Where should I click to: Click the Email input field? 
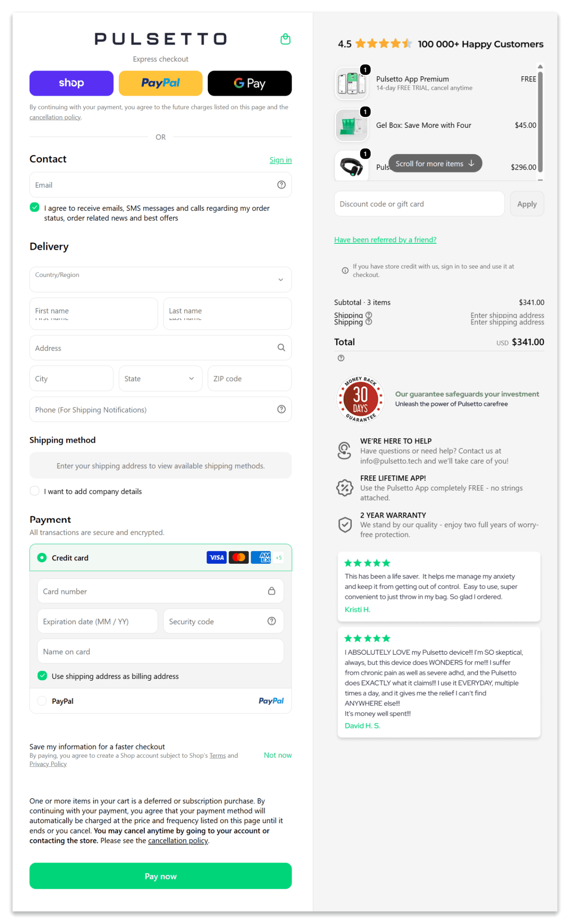click(161, 185)
